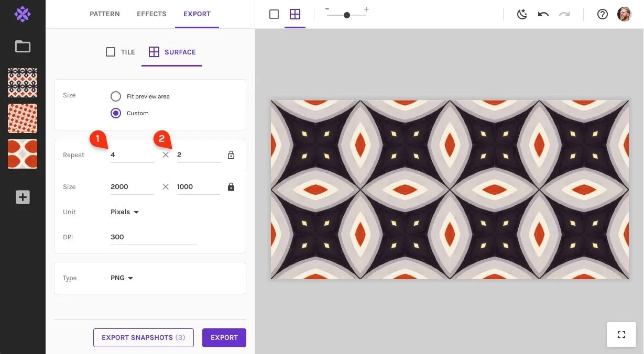644x354 pixels.
Task: Click the Export Snapshots button
Action: click(144, 338)
